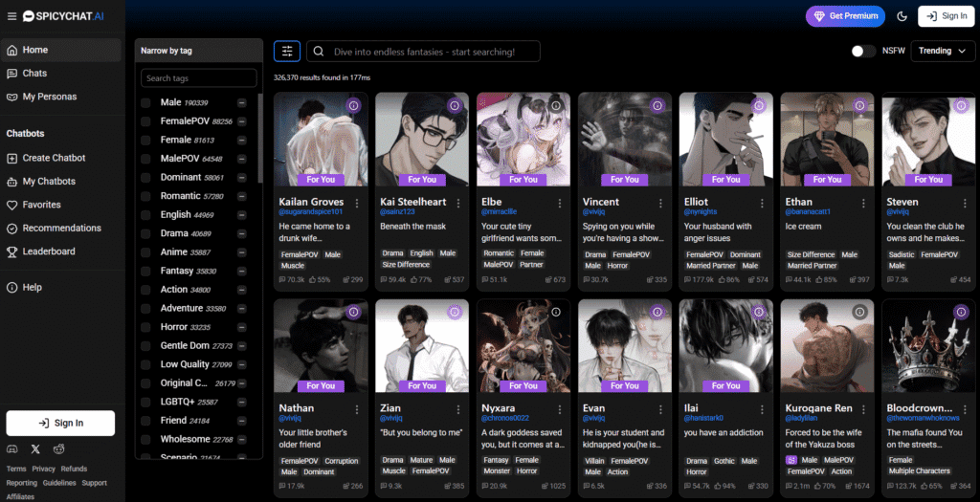Click the Search tags input field
This screenshot has height=502, width=980.
pyautogui.click(x=198, y=78)
